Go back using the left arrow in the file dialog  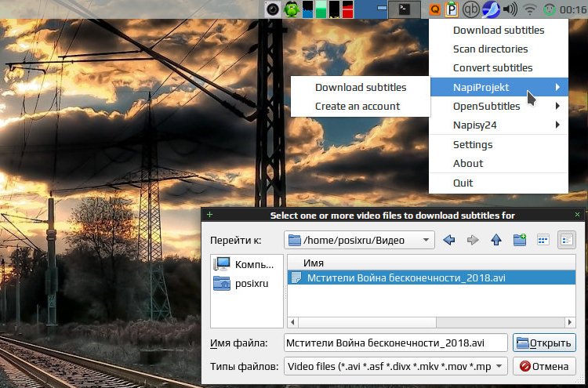click(x=449, y=240)
